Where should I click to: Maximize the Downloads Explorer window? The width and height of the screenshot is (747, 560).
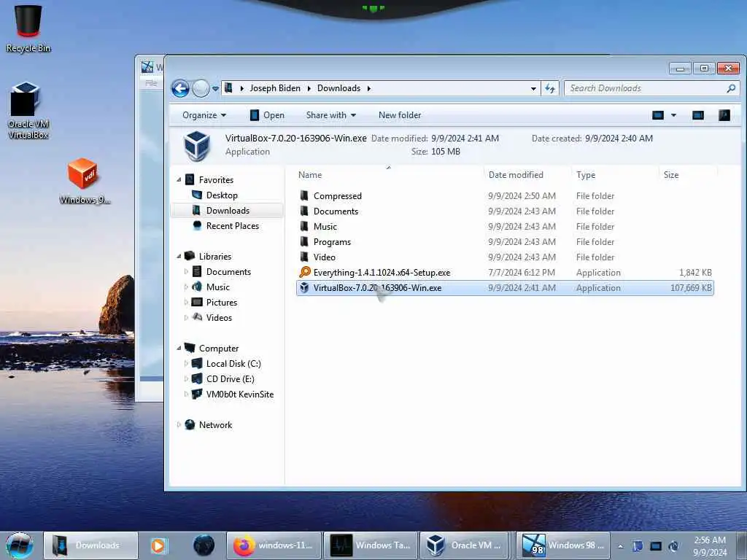704,68
